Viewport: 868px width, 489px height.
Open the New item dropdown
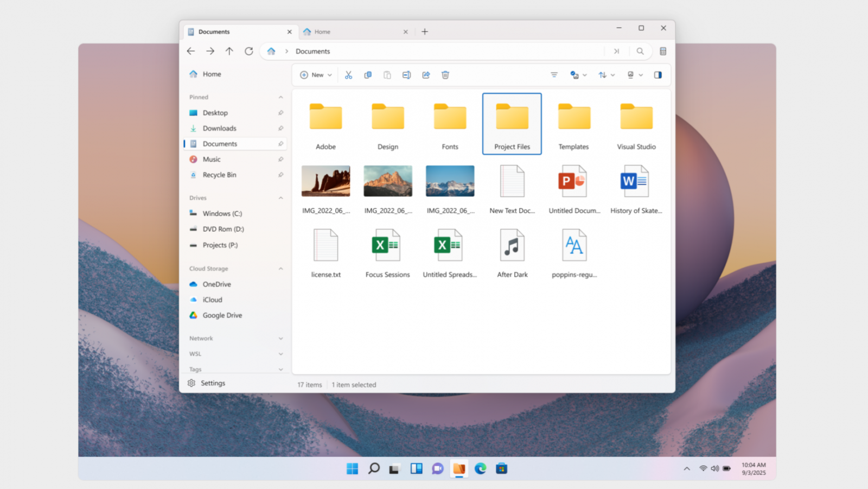coord(315,74)
